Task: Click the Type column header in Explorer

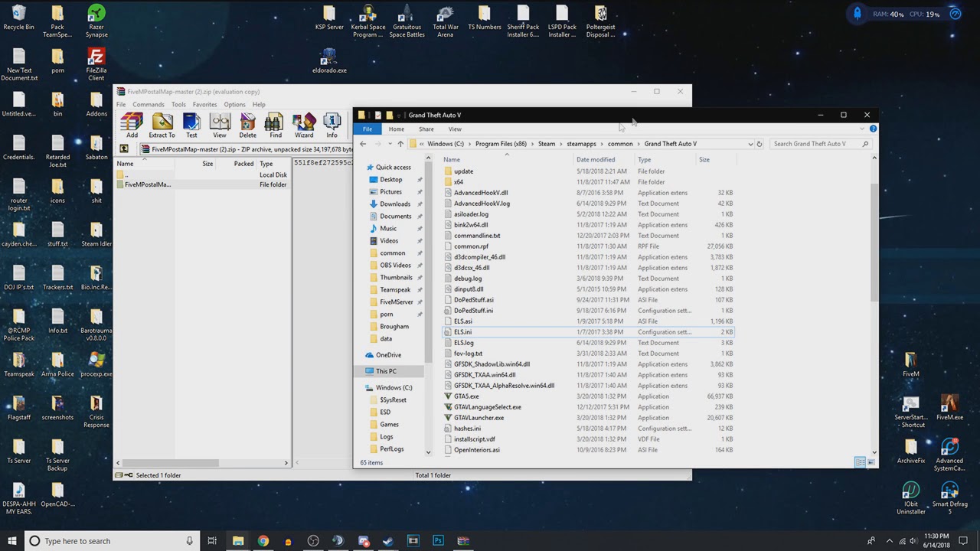Action: pyautogui.click(x=665, y=160)
